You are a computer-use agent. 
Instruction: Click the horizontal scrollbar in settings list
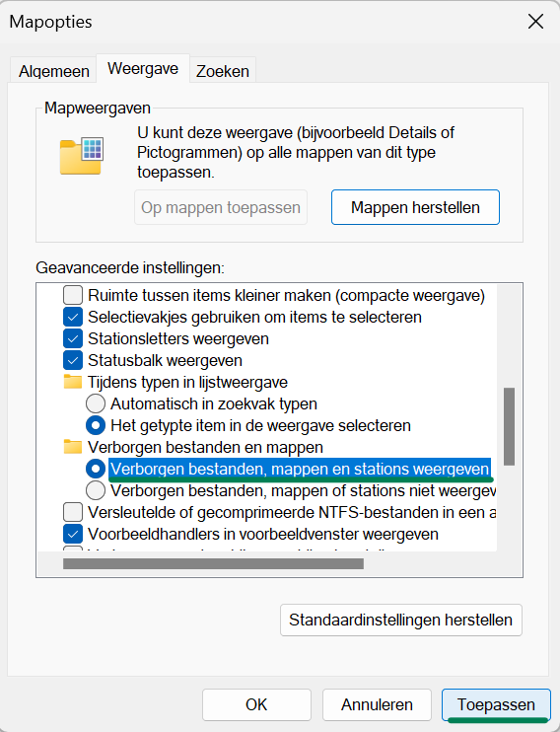pyautogui.click(x=213, y=564)
